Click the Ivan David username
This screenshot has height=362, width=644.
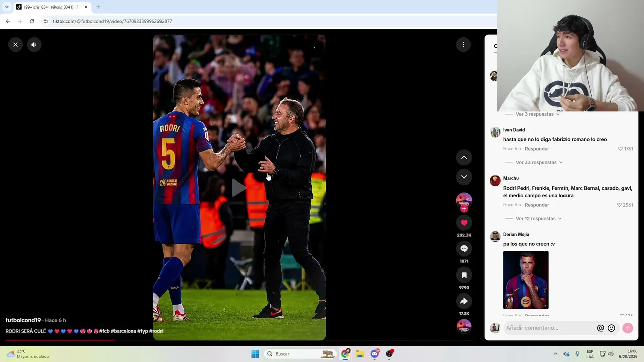pos(514,130)
